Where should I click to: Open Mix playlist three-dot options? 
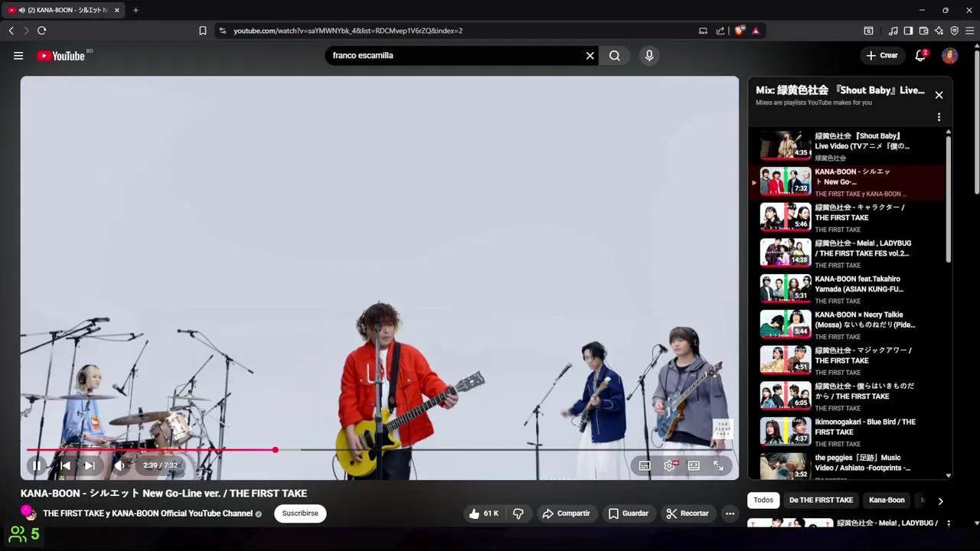pyautogui.click(x=939, y=117)
